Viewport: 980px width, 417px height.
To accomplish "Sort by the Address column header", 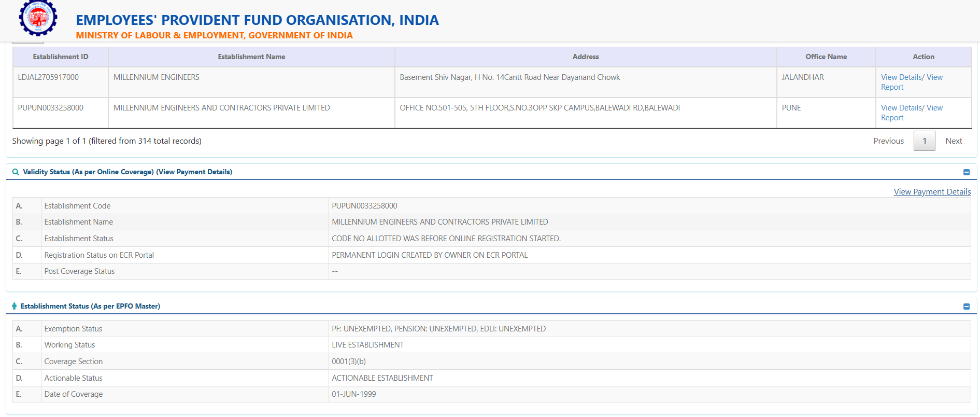I will pos(585,57).
